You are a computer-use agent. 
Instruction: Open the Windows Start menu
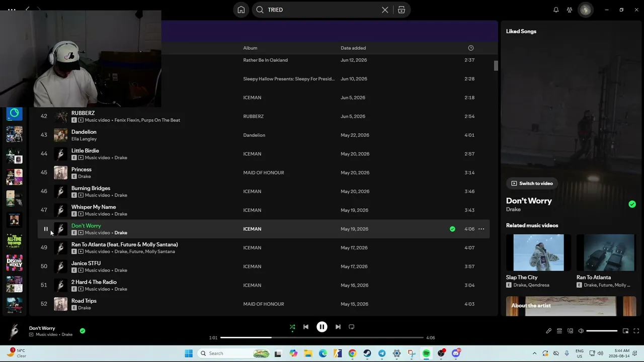click(189, 353)
